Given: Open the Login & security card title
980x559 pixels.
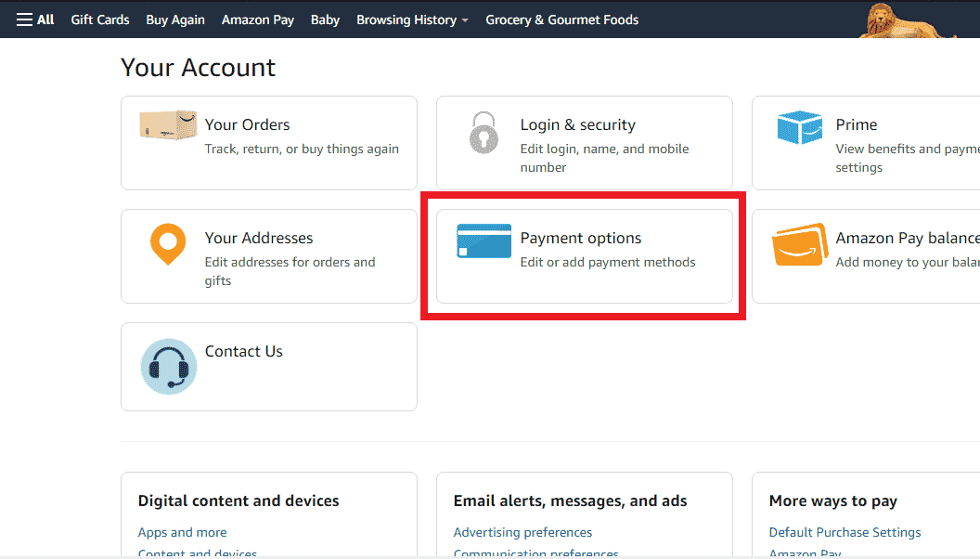Looking at the screenshot, I should pyautogui.click(x=577, y=124).
